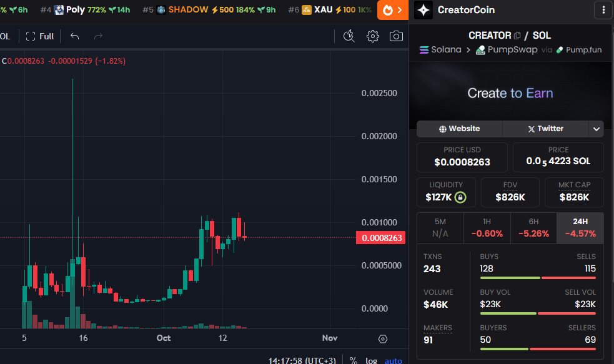Click the buys/sells ratio bar
This screenshot has height=364, width=614.
[x=538, y=278]
